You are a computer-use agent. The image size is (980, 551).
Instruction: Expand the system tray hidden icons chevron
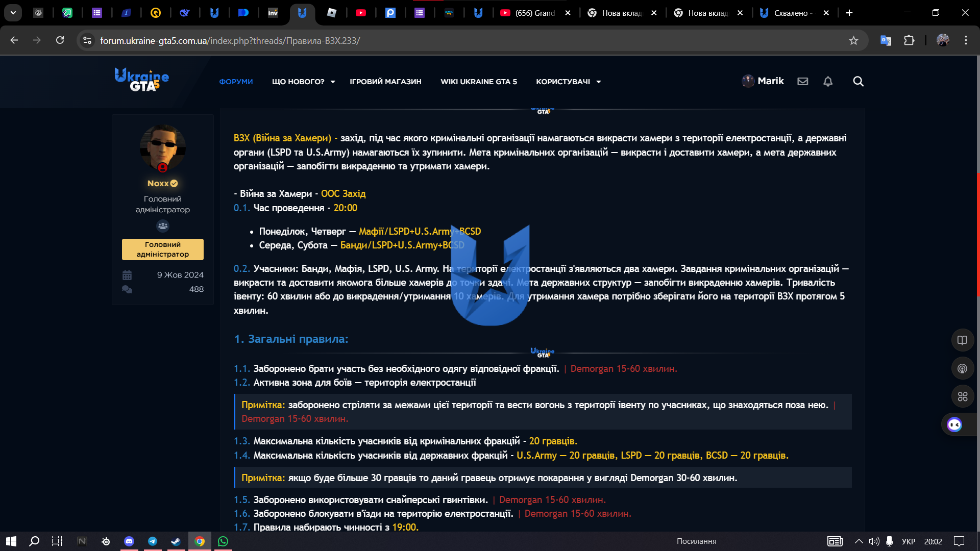coord(859,541)
